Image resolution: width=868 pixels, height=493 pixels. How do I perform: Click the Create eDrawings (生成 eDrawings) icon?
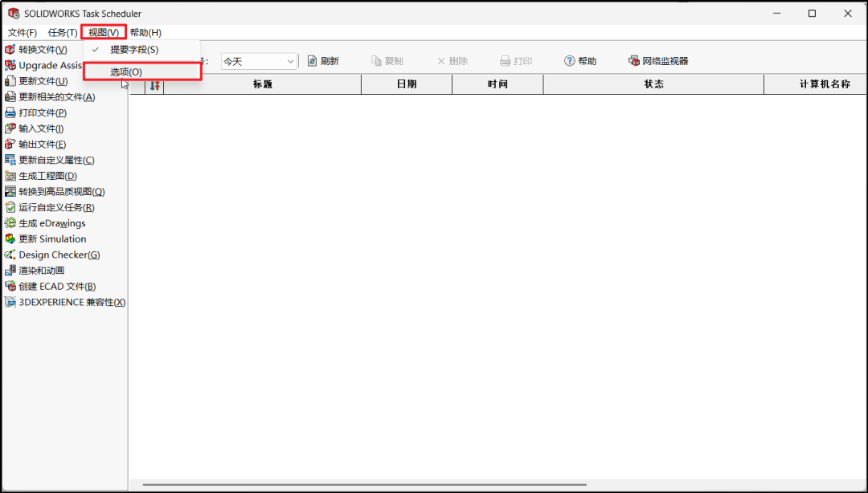click(x=10, y=223)
